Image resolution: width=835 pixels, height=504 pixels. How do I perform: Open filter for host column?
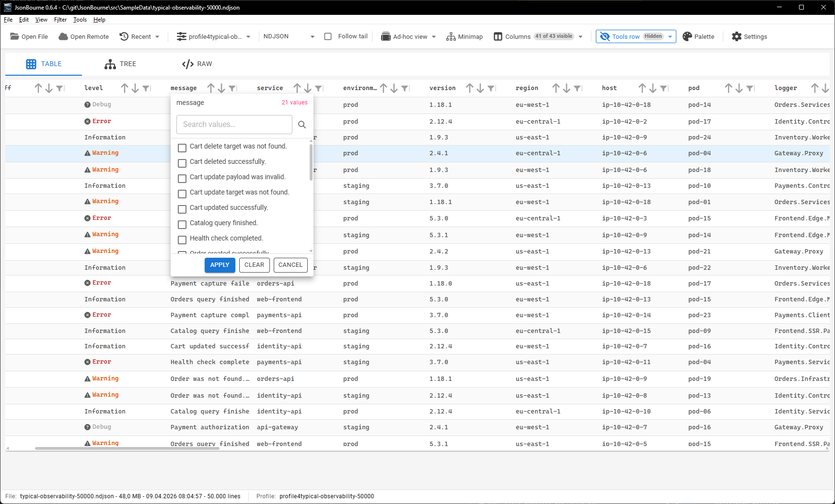[663, 88]
